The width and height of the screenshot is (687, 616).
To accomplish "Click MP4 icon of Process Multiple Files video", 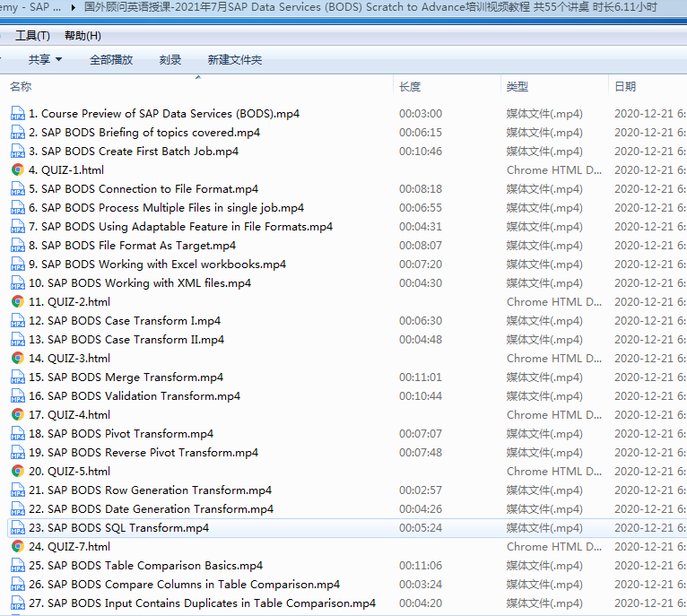I will 18,208.
